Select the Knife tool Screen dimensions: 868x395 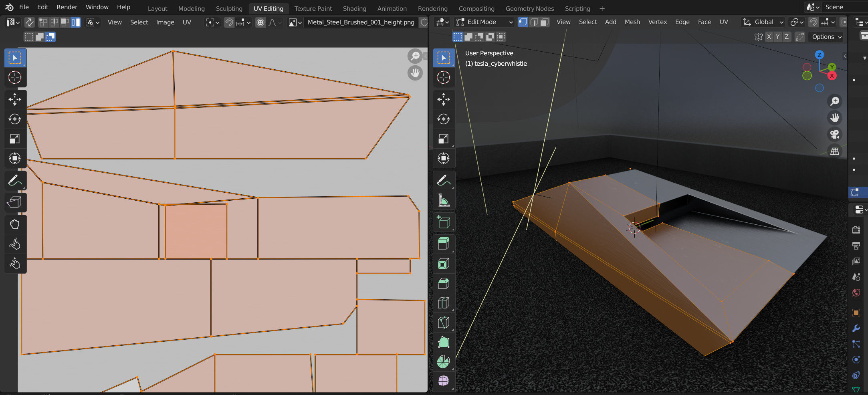click(x=444, y=322)
